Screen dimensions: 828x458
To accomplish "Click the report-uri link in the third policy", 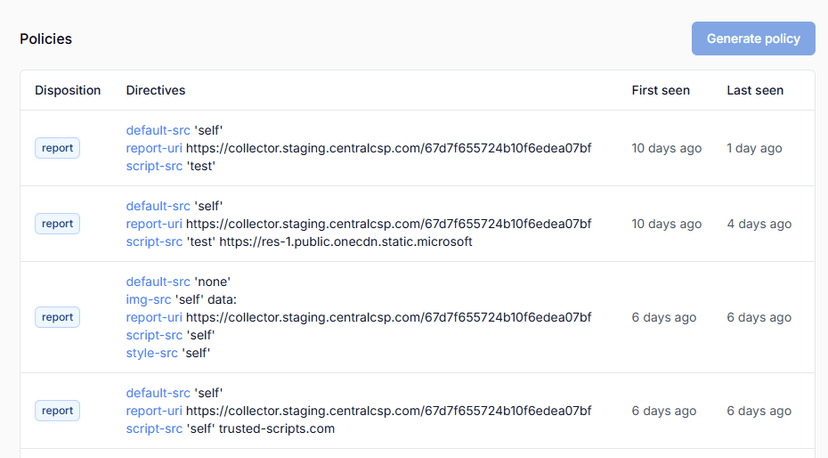I will [154, 317].
